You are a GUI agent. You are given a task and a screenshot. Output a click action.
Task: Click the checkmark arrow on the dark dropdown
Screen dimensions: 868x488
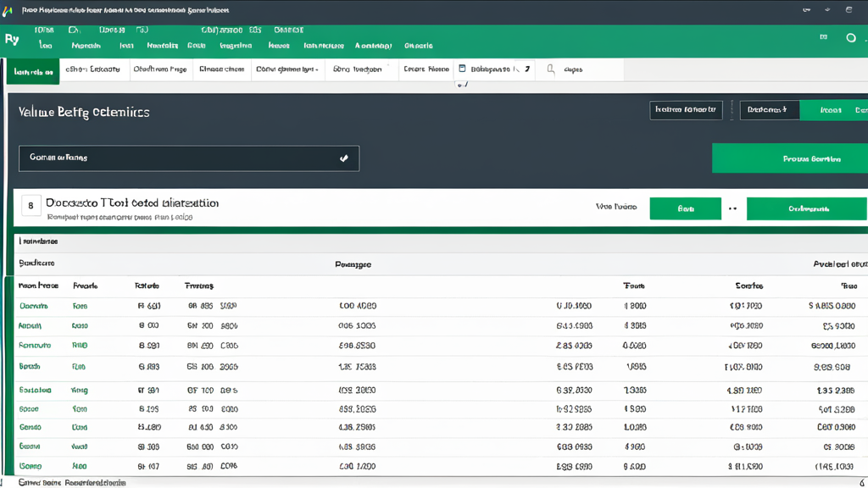[344, 158]
